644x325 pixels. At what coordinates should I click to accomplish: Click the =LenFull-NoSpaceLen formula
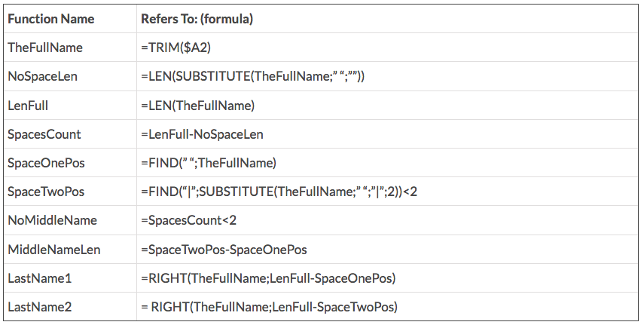tap(202, 134)
